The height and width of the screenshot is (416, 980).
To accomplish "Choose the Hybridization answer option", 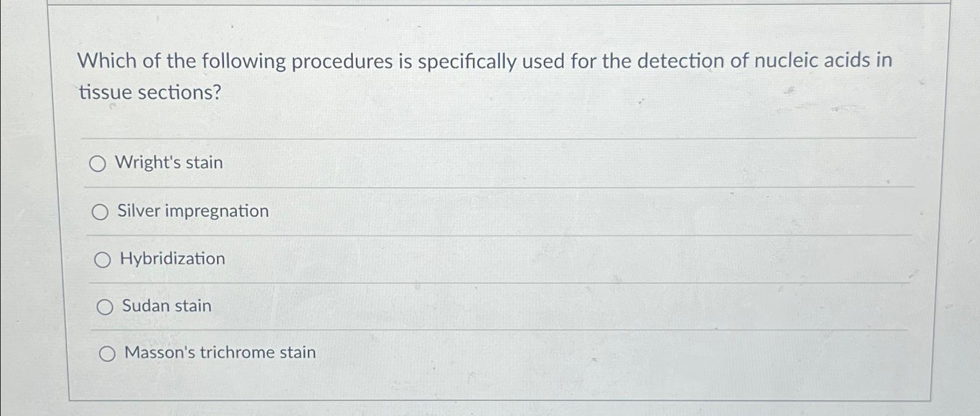I will pos(103,260).
